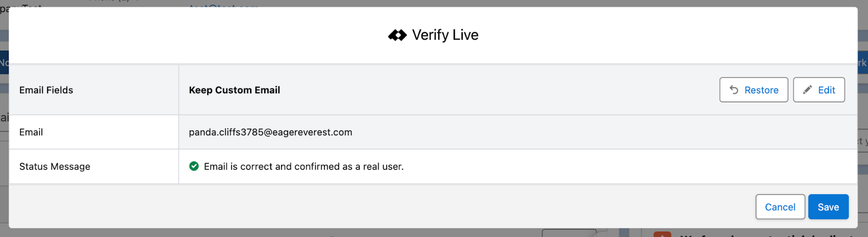Click the "Verify Live" dialog title
868x237 pixels.
coord(445,35)
